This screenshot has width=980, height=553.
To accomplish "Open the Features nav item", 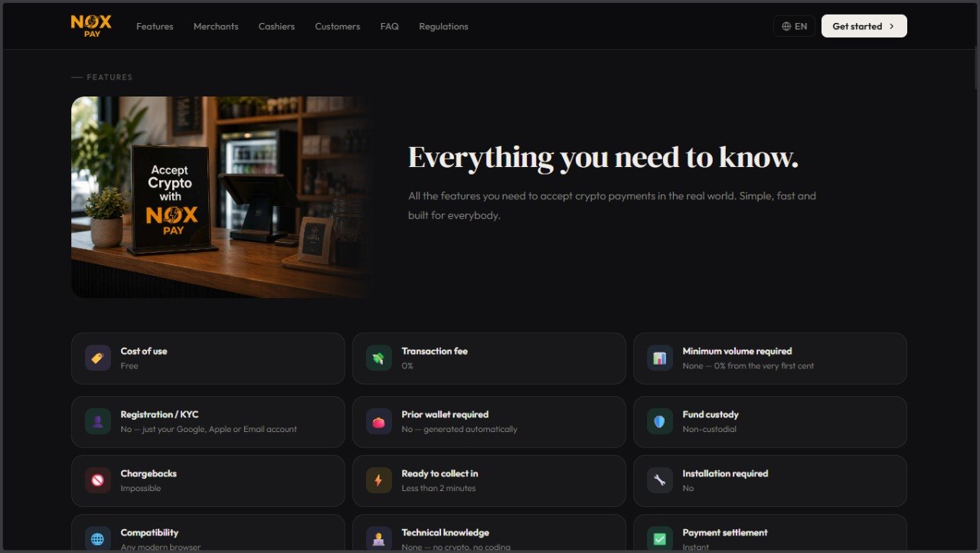I will [x=155, y=26].
